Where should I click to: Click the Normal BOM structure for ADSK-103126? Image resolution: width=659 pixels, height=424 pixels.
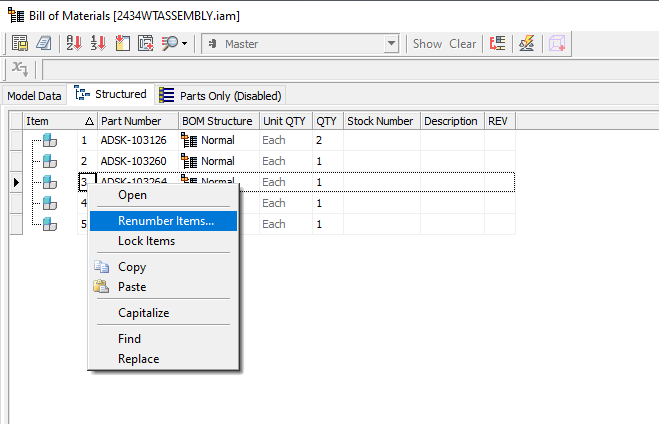218,140
